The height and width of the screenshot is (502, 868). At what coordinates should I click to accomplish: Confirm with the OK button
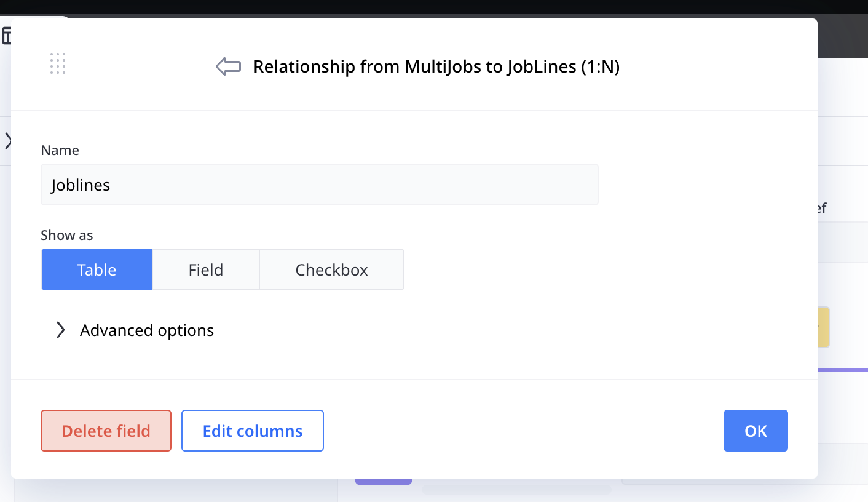(756, 431)
